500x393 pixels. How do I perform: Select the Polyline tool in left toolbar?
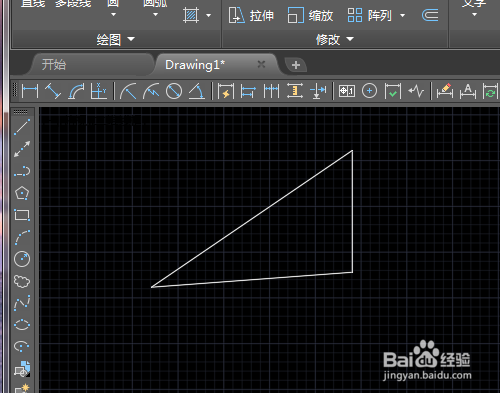[x=22, y=171]
